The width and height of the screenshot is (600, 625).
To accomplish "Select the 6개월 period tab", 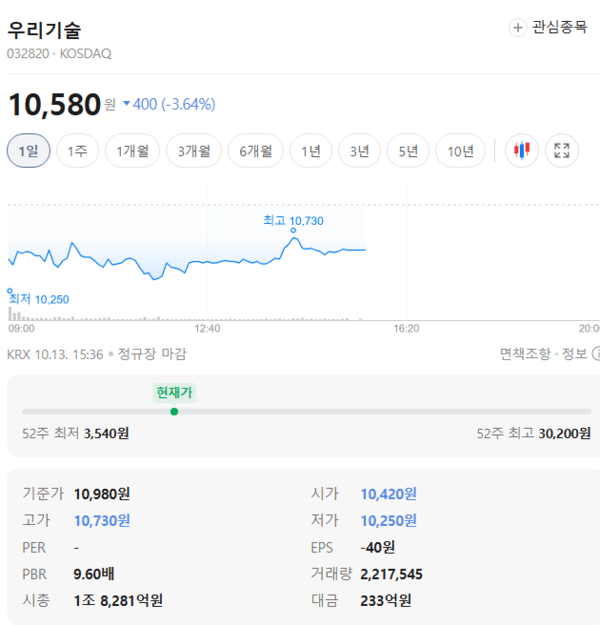I will [x=256, y=151].
